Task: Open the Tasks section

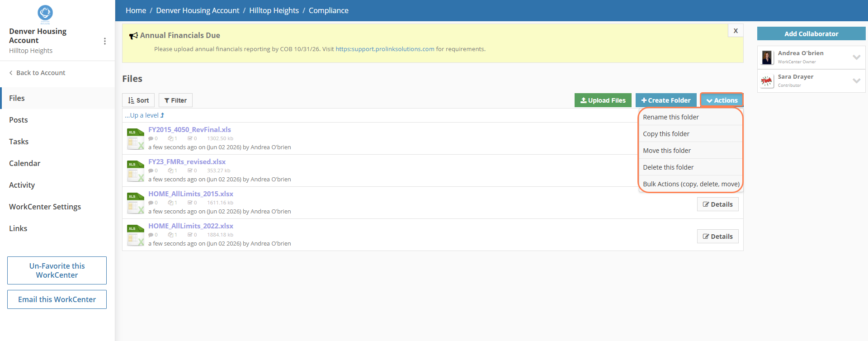Action: [57, 142]
